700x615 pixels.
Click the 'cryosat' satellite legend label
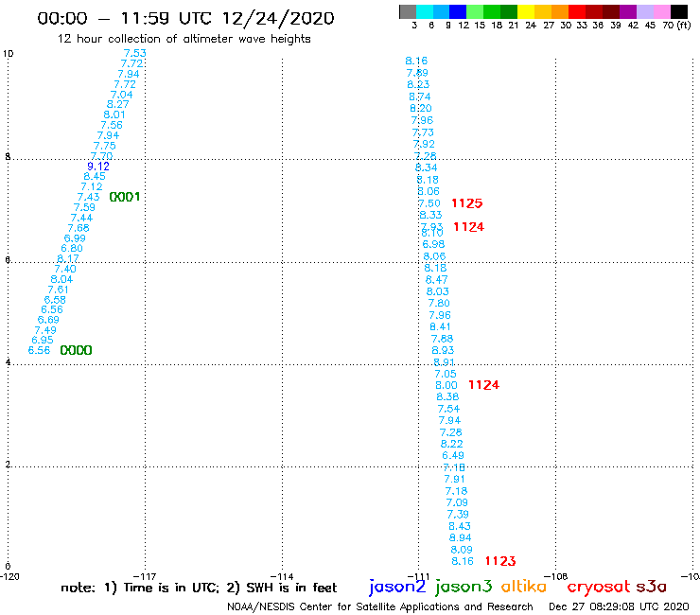[x=599, y=588]
